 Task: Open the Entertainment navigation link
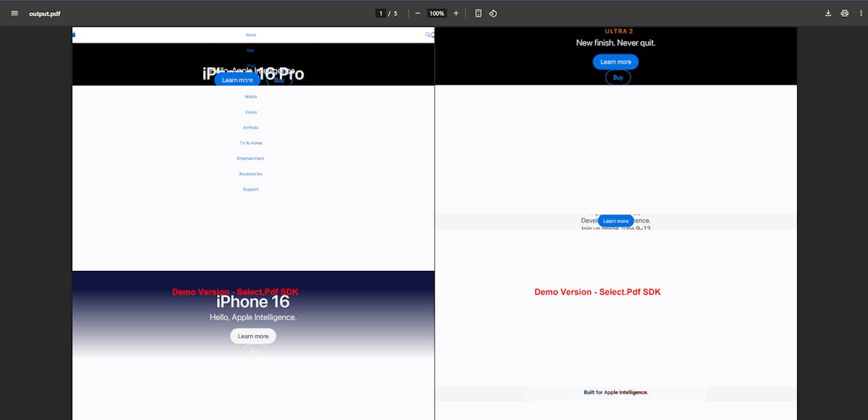pyautogui.click(x=250, y=158)
